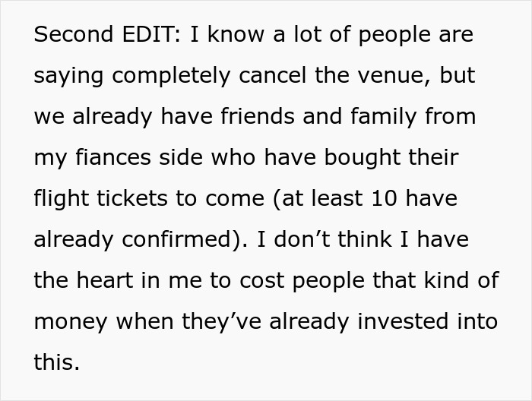Select the word 'venue,' in the text
The height and width of the screenshot is (401, 532).
373,75
